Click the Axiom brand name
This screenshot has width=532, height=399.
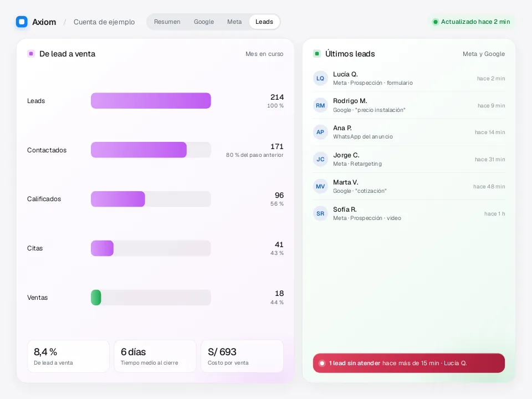point(44,22)
